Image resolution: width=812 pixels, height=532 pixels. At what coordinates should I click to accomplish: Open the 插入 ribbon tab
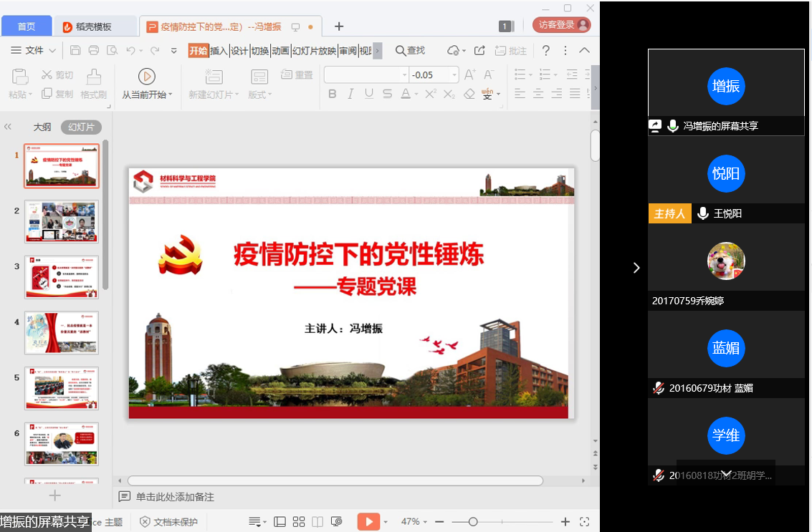(x=219, y=50)
